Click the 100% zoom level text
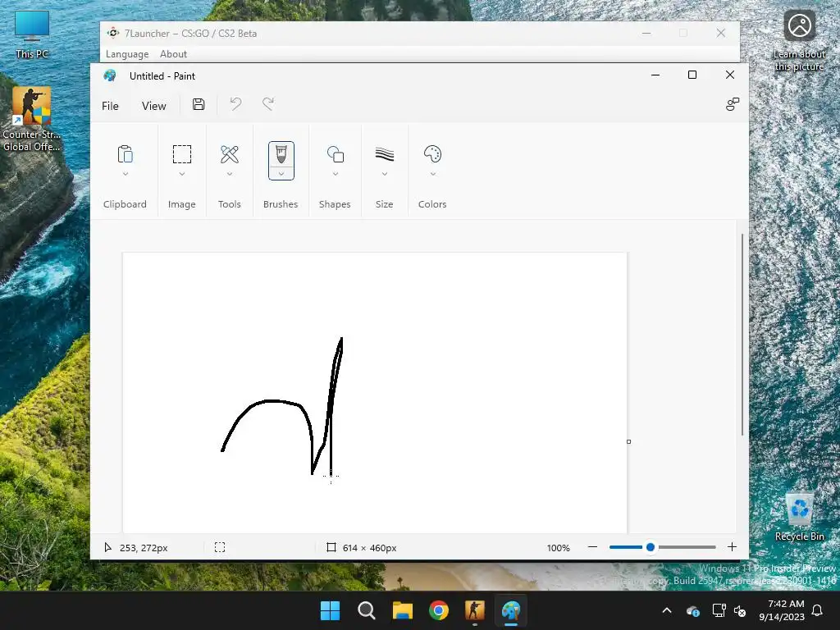The width and height of the screenshot is (840, 630). (558, 547)
